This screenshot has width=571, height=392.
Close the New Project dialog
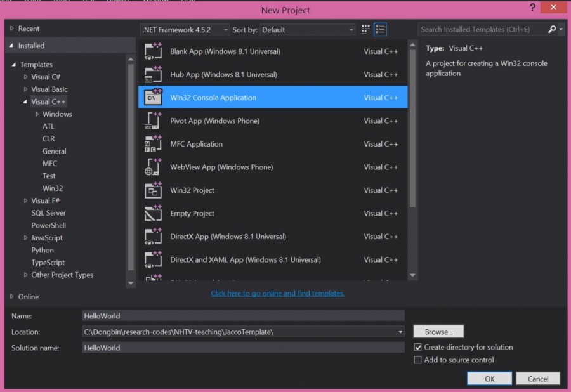coord(553,7)
